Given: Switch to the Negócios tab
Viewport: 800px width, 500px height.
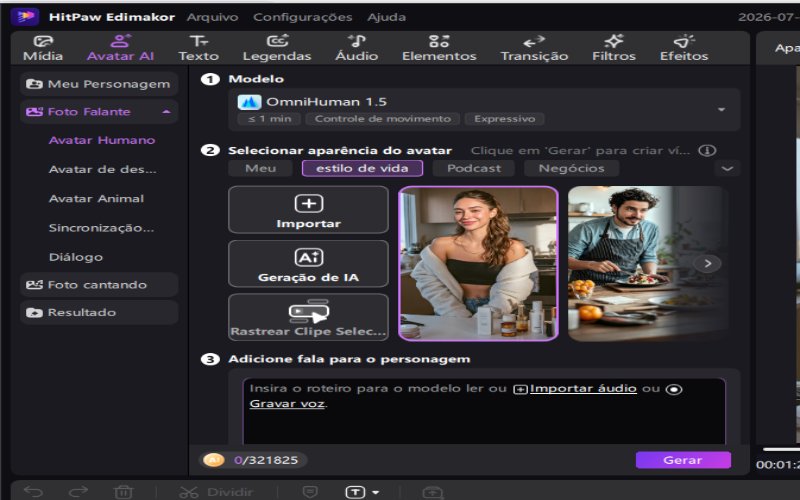Looking at the screenshot, I should click(571, 168).
